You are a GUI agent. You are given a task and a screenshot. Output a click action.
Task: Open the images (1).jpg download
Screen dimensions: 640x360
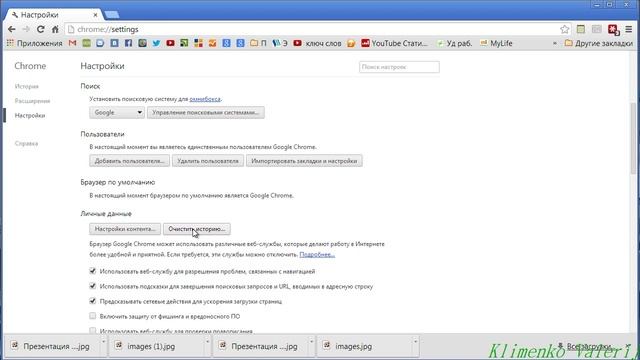151,346
